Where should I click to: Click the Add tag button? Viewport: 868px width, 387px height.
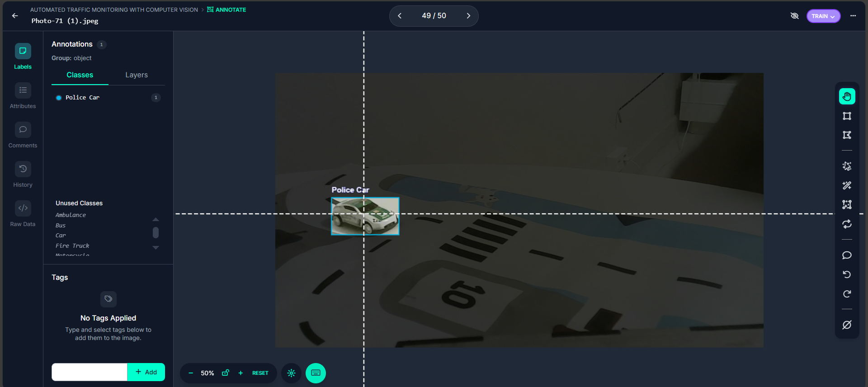146,372
